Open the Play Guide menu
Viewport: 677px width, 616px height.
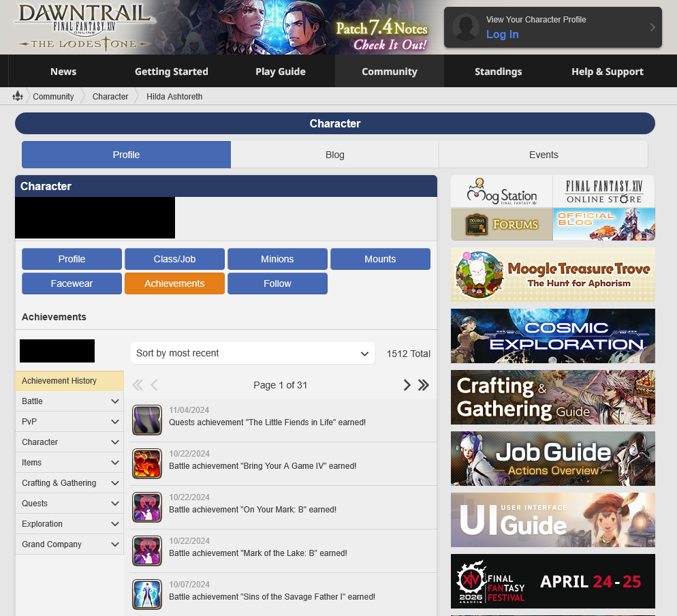coord(280,72)
